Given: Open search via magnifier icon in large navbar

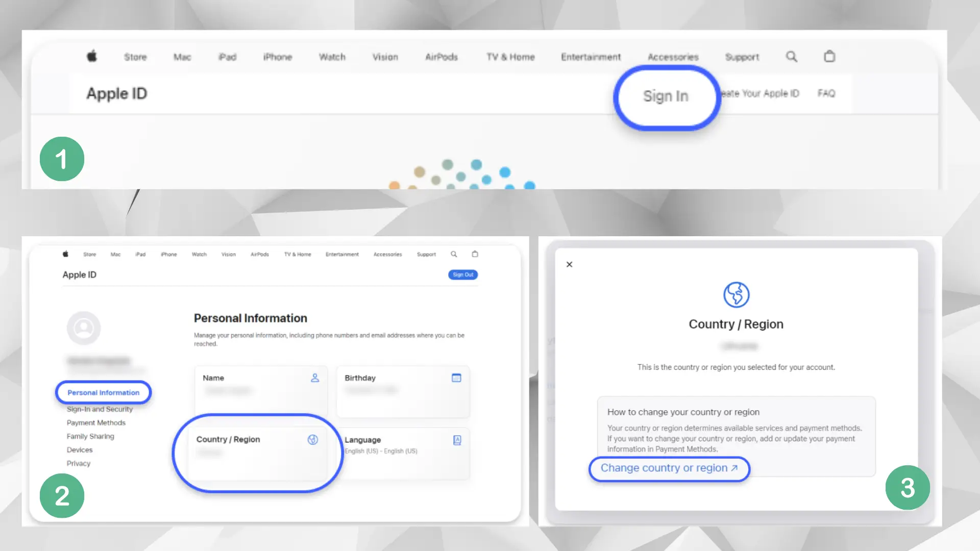Looking at the screenshot, I should point(791,57).
